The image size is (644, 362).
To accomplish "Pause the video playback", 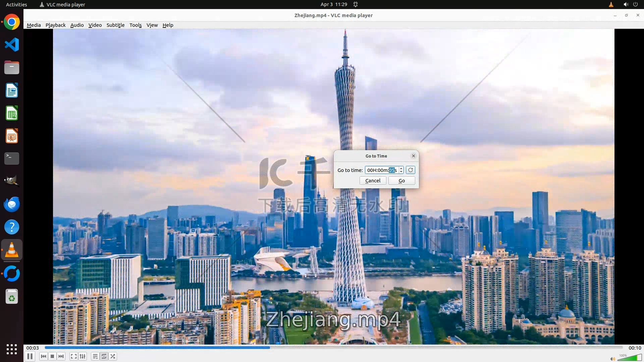I will pyautogui.click(x=30, y=356).
